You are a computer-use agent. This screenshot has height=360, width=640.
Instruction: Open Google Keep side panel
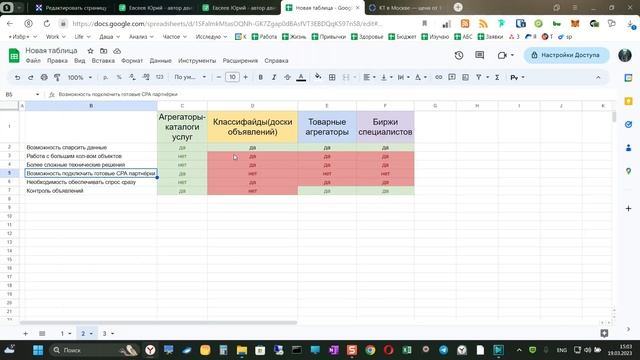click(629, 101)
